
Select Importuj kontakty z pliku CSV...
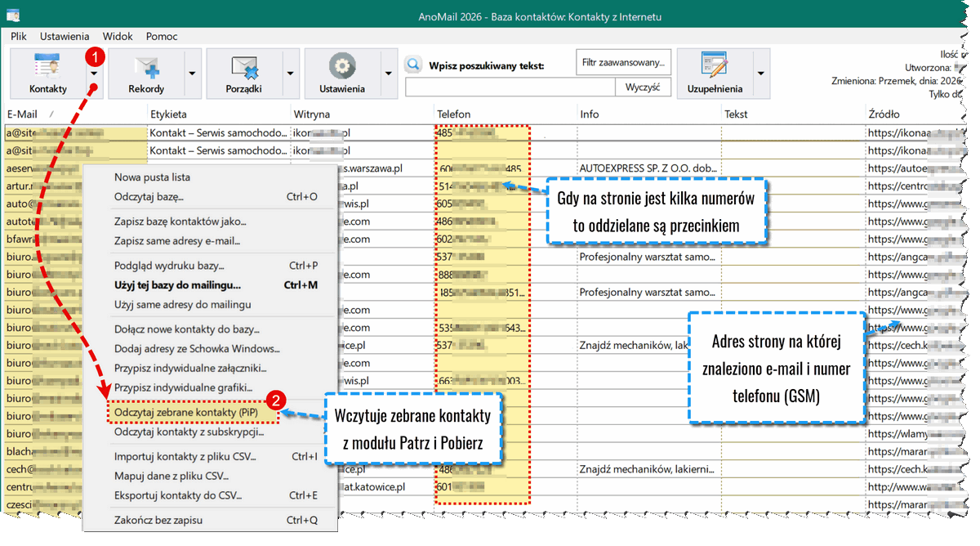point(211,457)
